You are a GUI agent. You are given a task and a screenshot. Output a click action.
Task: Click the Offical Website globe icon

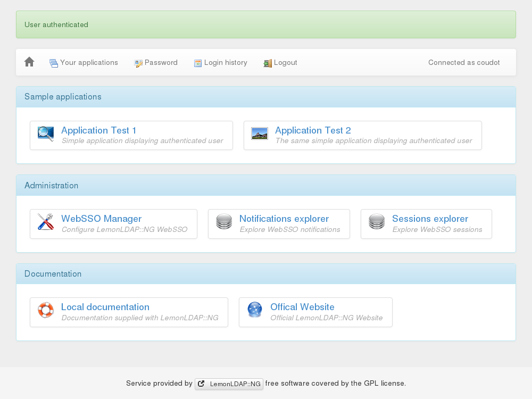[255, 310]
